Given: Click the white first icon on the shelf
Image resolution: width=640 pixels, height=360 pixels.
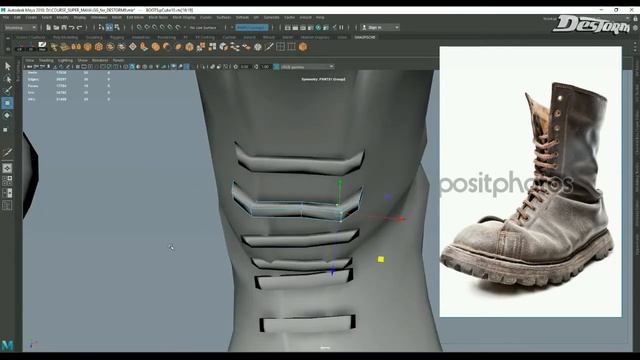Looking at the screenshot, I should point(42,47).
